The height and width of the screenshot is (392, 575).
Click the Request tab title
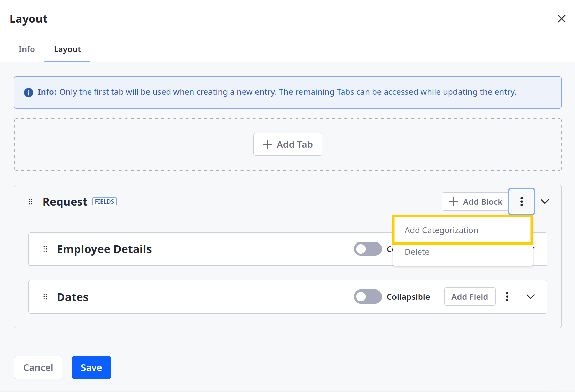pos(65,202)
